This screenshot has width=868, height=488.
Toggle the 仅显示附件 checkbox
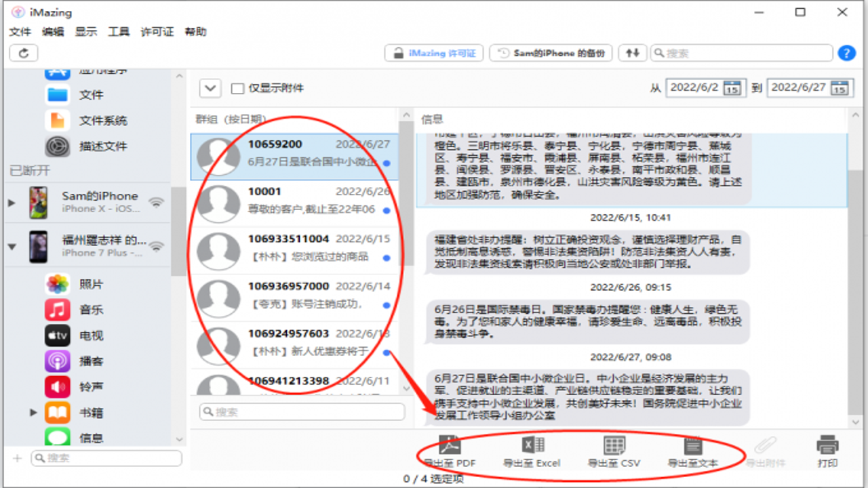(237, 88)
